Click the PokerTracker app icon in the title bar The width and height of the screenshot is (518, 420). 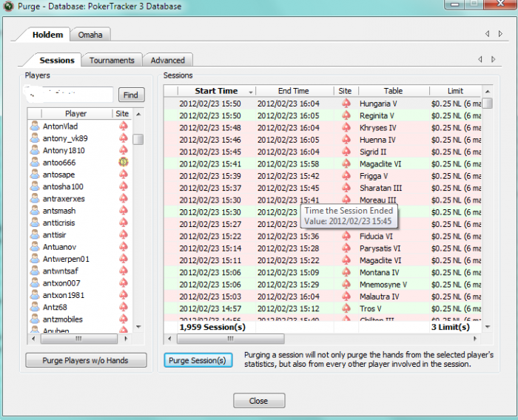[x=8, y=6]
